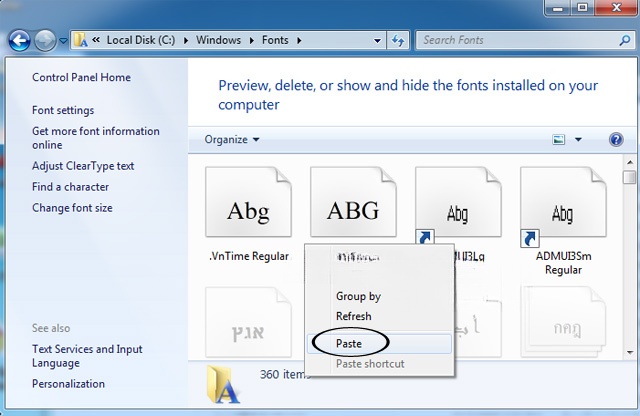This screenshot has height=416, width=640.
Task: Select the ADMUI3Lg font thumbnail
Action: coord(458,202)
